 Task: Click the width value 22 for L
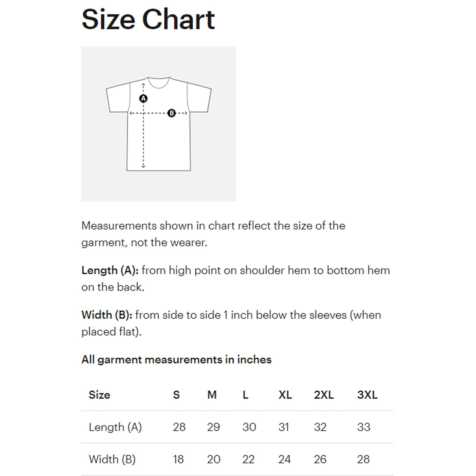pos(248,459)
